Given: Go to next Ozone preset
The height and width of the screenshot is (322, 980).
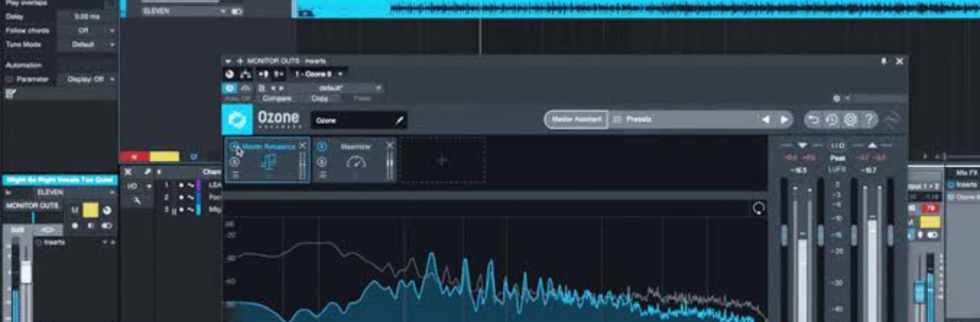Looking at the screenshot, I should click(x=784, y=120).
